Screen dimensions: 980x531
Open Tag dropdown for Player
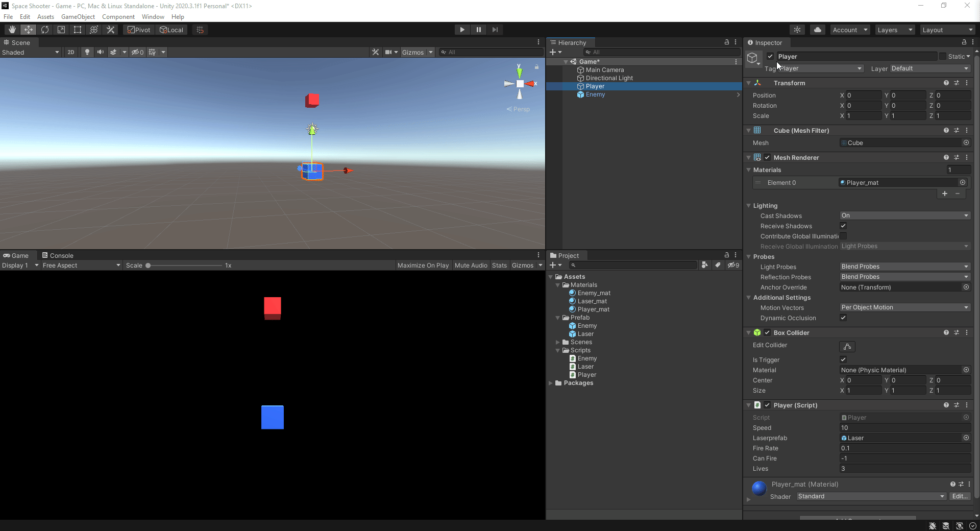coord(821,68)
